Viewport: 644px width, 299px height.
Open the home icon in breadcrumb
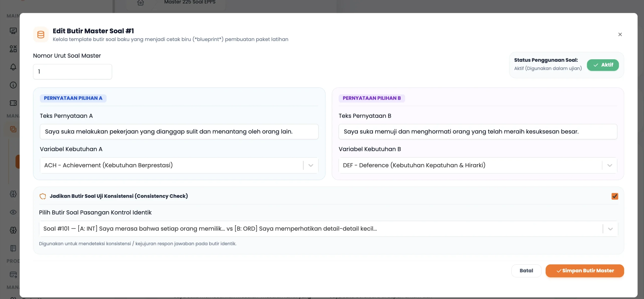pos(141,3)
